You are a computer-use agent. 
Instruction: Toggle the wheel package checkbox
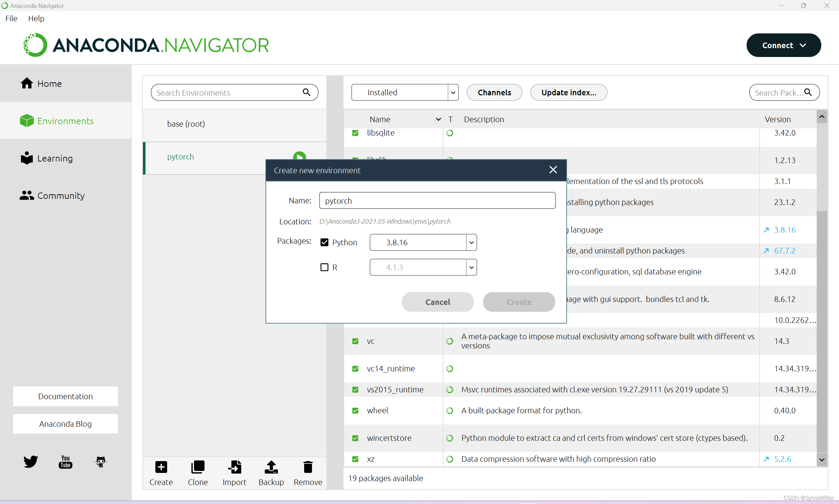355,411
